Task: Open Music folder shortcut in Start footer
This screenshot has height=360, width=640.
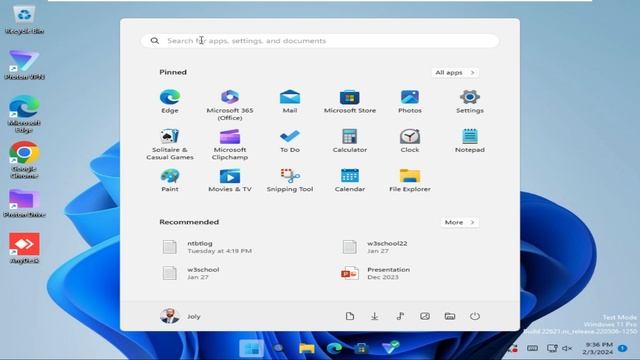Action: 400,316
